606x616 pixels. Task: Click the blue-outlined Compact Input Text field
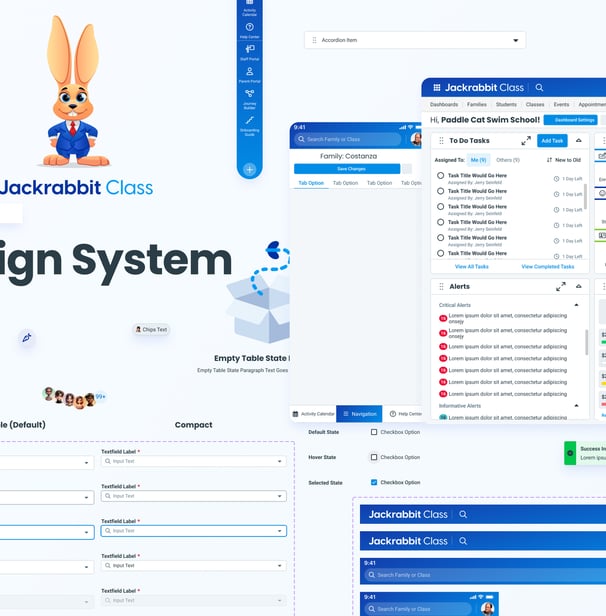click(x=194, y=531)
